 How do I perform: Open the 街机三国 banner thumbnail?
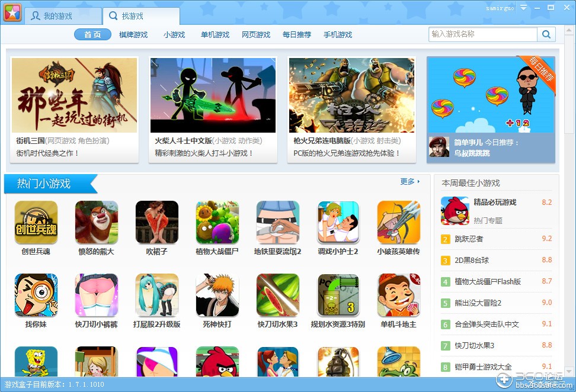click(74, 95)
